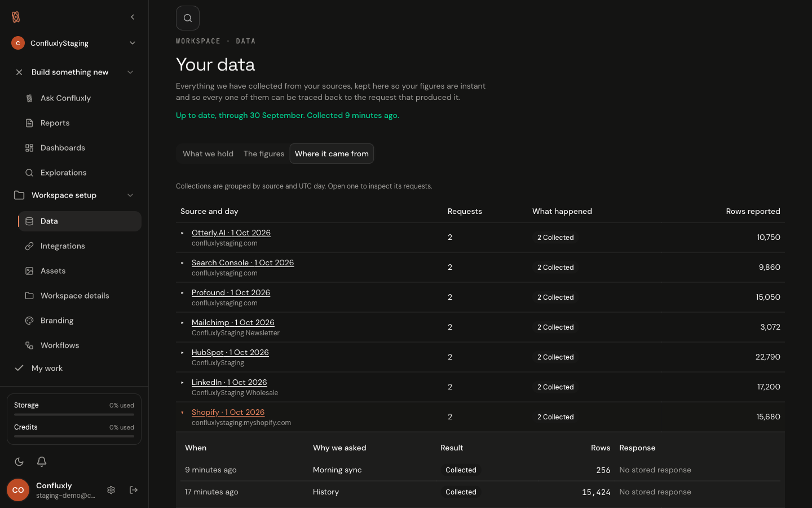Image resolution: width=812 pixels, height=508 pixels.
Task: Open Explorations from the sidebar
Action: point(80,173)
